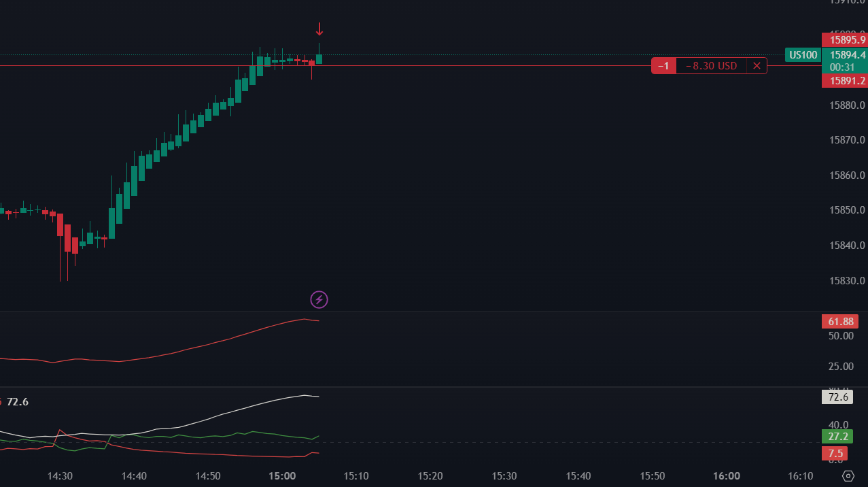This screenshot has width=868, height=487.
Task: Click the purple lightning event icon
Action: (x=319, y=299)
